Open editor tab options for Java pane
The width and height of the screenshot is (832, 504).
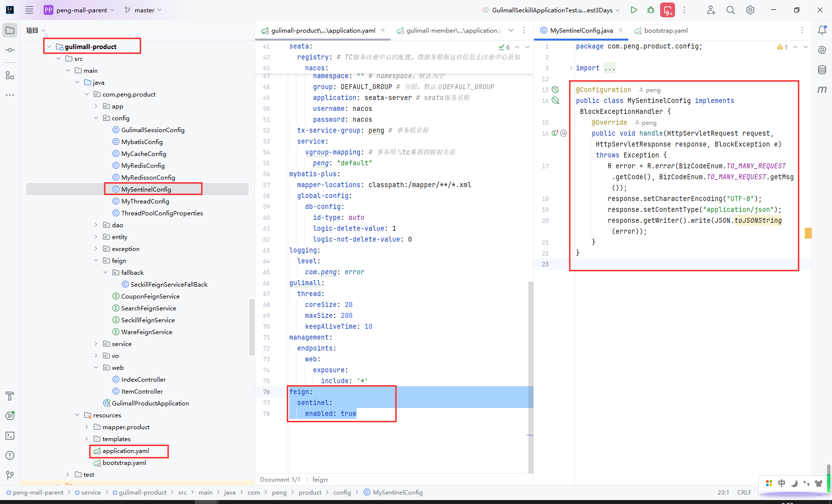click(x=802, y=30)
